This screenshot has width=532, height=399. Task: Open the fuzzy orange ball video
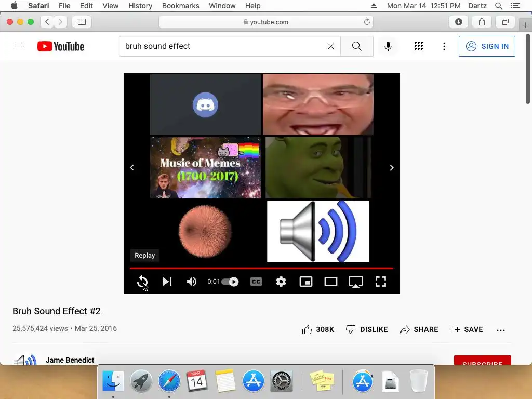click(x=205, y=231)
